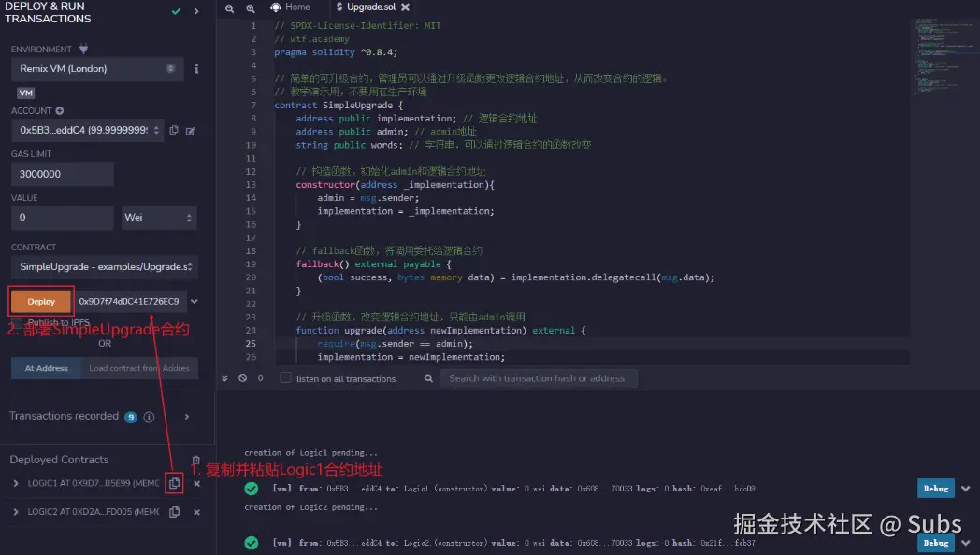
Task: Collapse the Deploy & Run panel chevron
Action: point(197,11)
